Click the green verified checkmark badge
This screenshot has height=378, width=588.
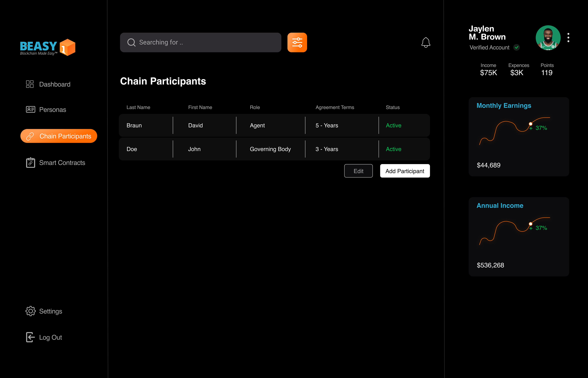(x=516, y=47)
